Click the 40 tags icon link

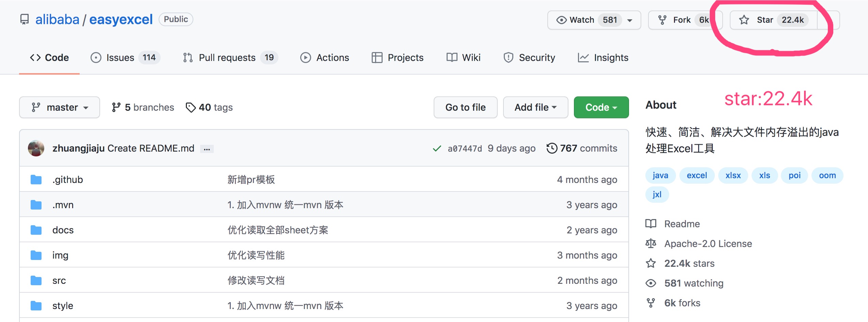coord(191,107)
